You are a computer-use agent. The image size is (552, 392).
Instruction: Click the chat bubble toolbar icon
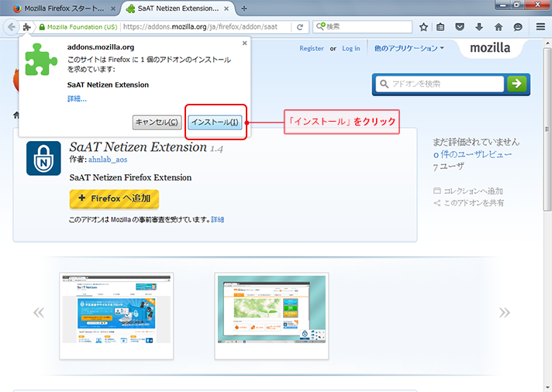pos(518,27)
